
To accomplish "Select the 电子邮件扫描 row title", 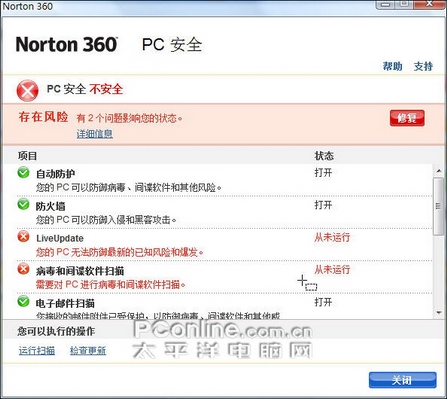I will point(65,303).
